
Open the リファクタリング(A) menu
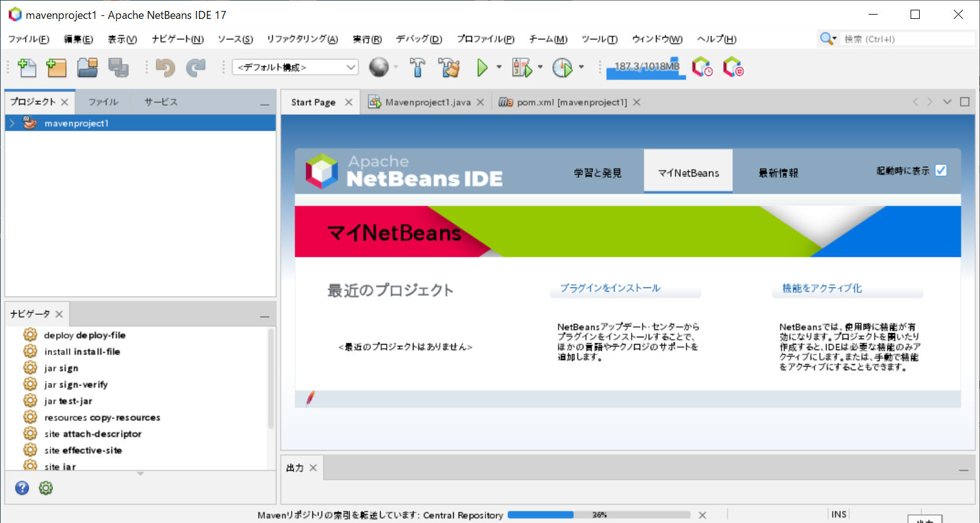coord(302,39)
